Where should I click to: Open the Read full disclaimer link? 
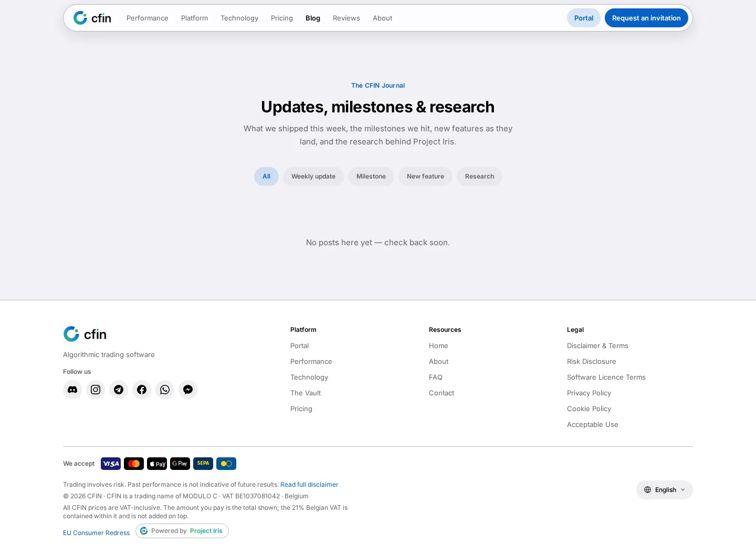[309, 485]
